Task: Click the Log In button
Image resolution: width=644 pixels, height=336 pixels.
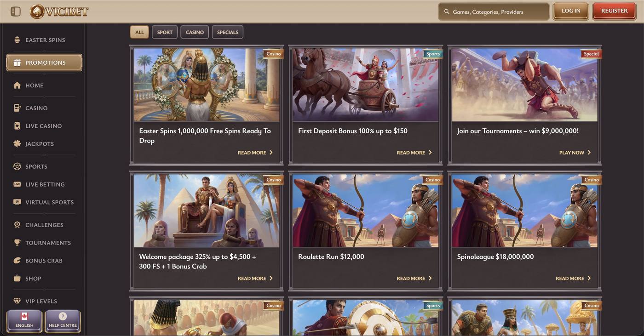Action: coord(571,11)
